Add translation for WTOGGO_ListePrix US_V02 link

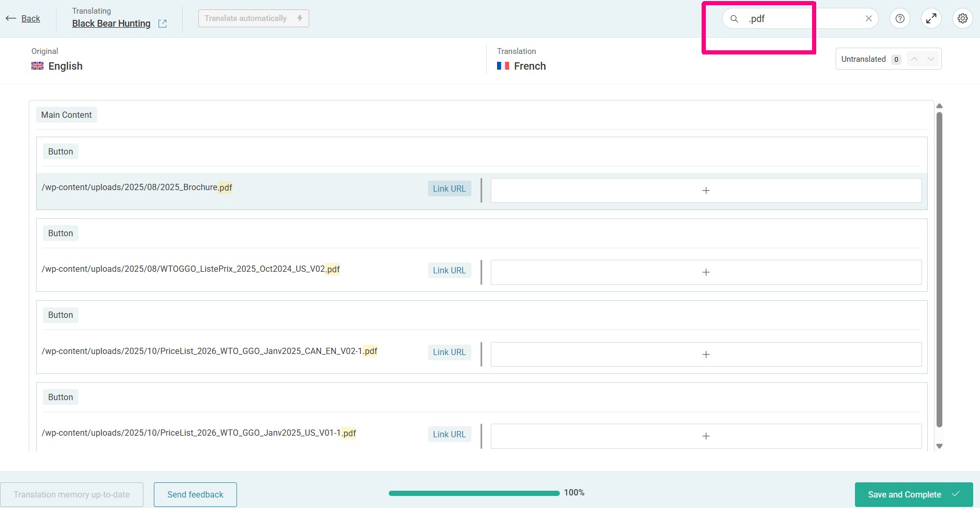[x=706, y=272]
